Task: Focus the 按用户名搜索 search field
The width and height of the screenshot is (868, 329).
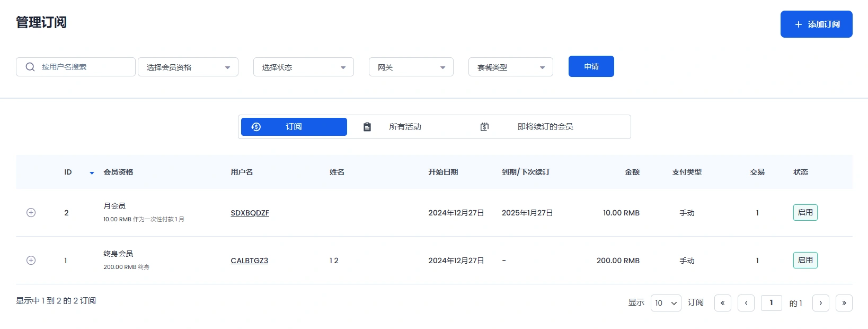Action: pyautogui.click(x=76, y=67)
